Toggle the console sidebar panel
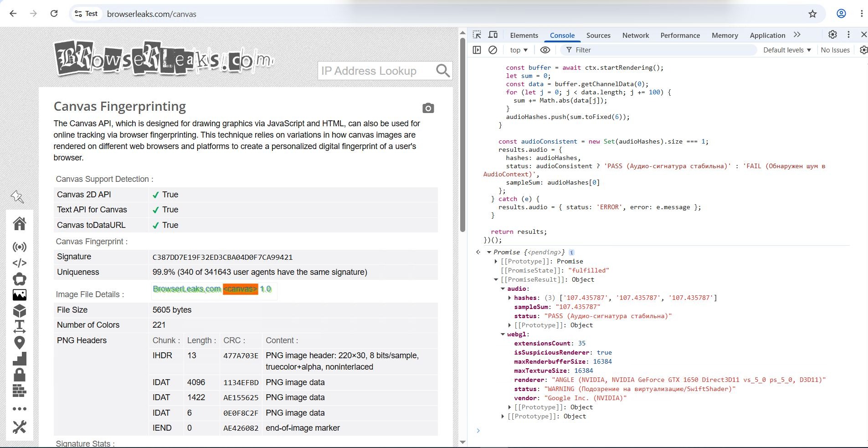The height and width of the screenshot is (448, 868). (x=477, y=50)
